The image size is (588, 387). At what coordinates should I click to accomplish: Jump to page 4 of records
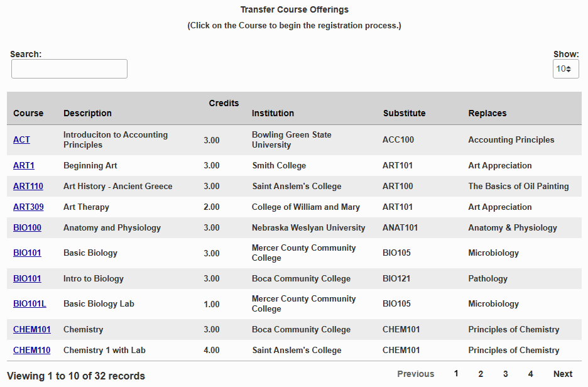coord(530,373)
